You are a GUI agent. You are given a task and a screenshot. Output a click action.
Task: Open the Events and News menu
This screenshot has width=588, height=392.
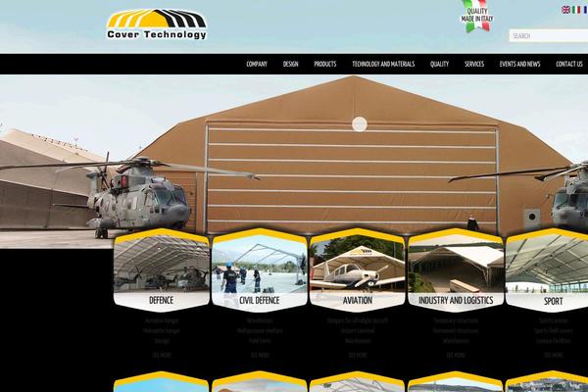point(519,64)
